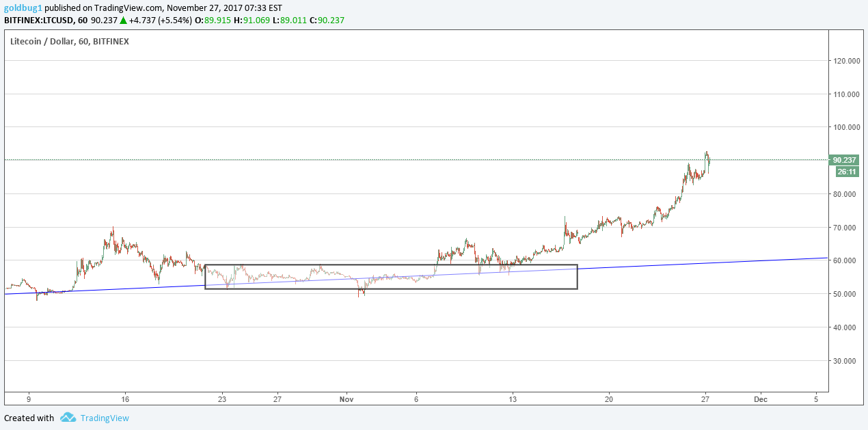The image size is (868, 430).
Task: Click the Created with footer text
Action: pos(29,418)
